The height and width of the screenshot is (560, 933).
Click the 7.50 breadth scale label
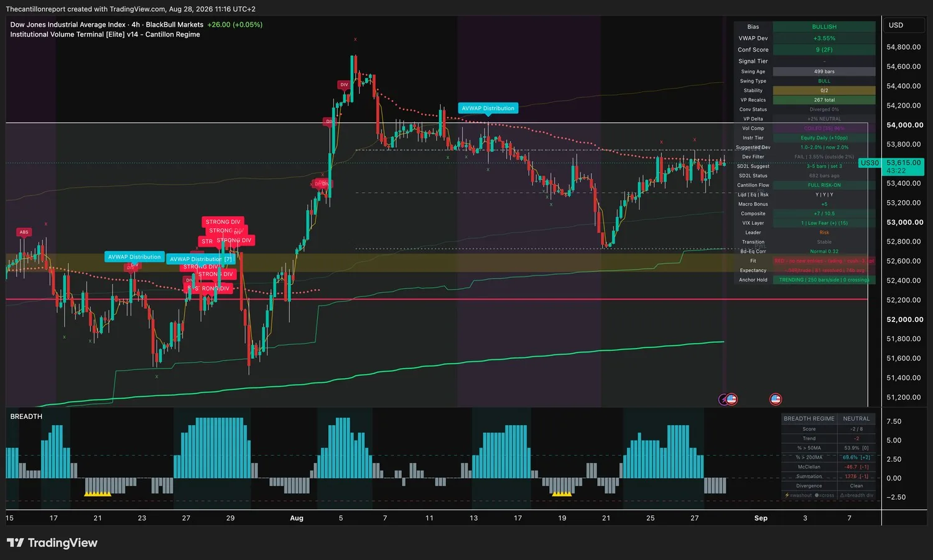(894, 421)
